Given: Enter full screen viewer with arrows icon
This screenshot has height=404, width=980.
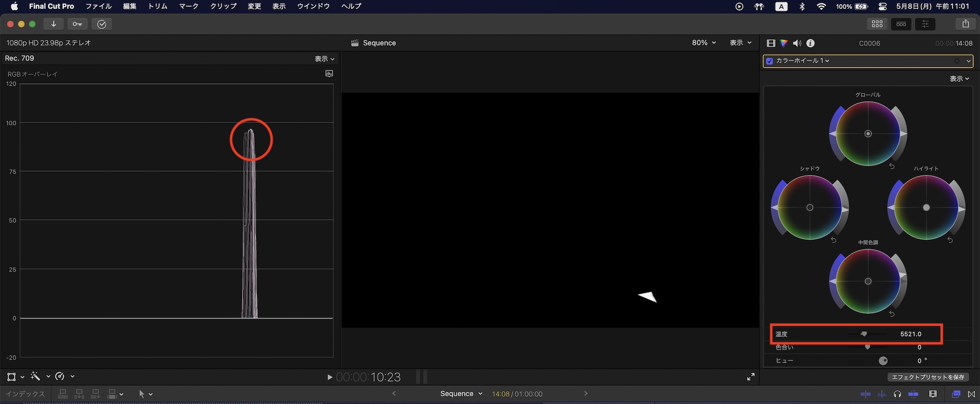Looking at the screenshot, I should [751, 377].
